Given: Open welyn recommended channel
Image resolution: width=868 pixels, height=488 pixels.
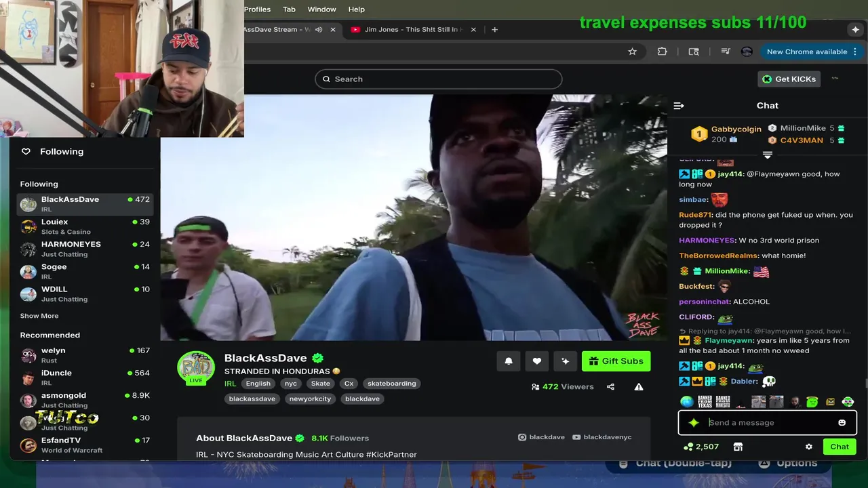Looking at the screenshot, I should tap(85, 355).
